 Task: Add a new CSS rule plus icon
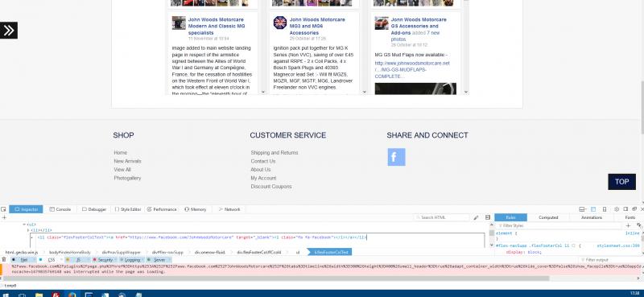coord(629,225)
